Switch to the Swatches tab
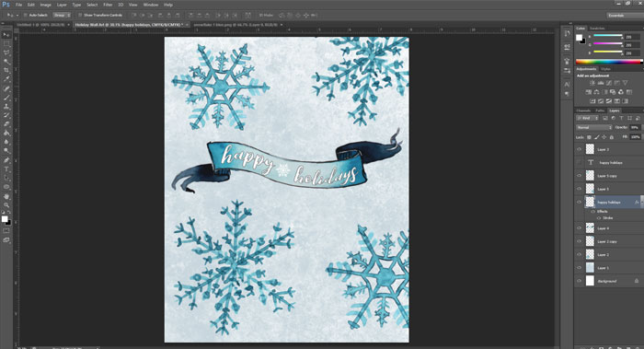644x349 pixels. tap(597, 29)
